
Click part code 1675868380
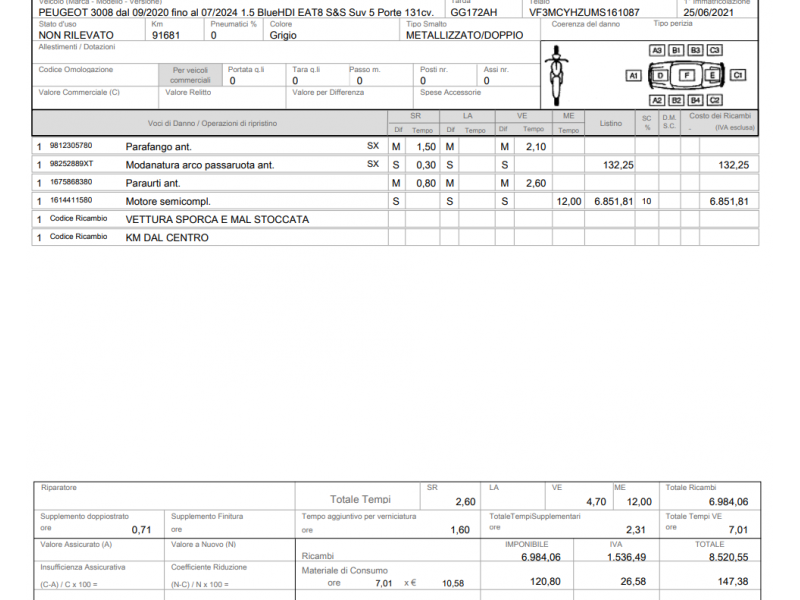[x=71, y=182]
